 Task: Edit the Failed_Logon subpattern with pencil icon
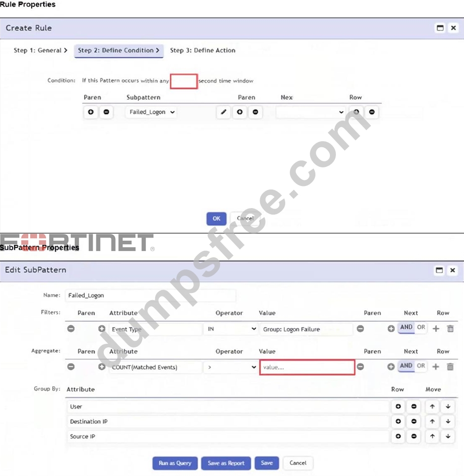(223, 112)
